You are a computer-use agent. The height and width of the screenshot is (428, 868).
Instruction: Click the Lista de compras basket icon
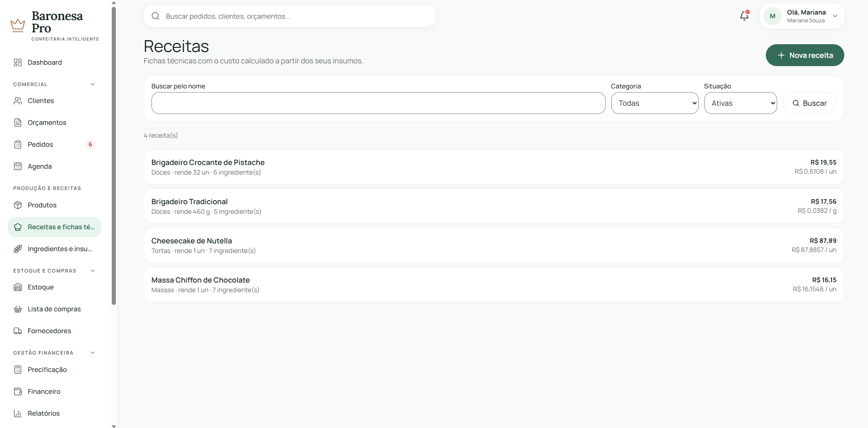click(x=18, y=309)
